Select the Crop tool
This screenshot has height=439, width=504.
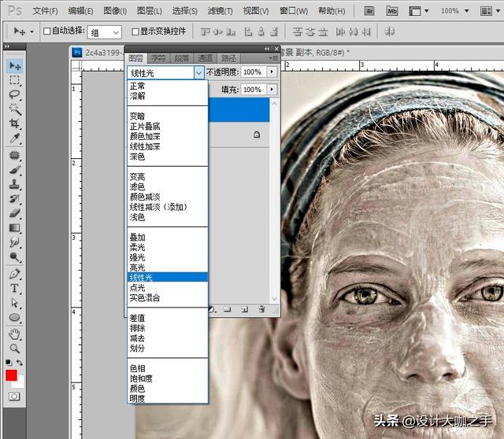15,124
